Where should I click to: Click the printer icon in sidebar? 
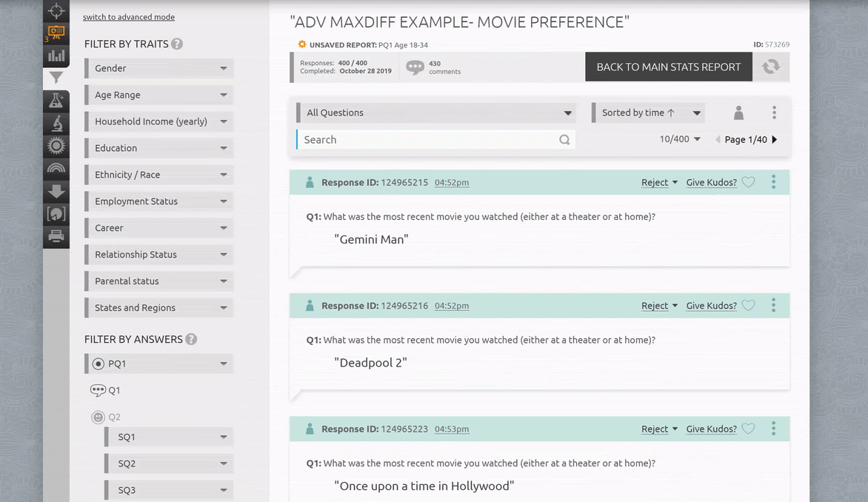[56, 236]
